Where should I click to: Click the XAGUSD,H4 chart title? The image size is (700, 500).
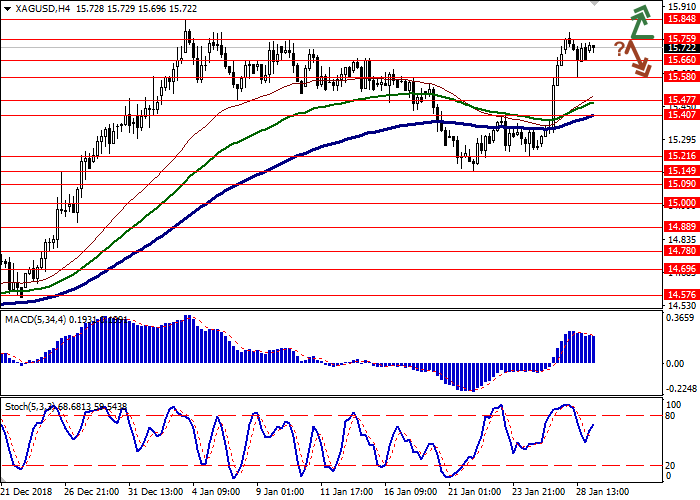pyautogui.click(x=32, y=7)
